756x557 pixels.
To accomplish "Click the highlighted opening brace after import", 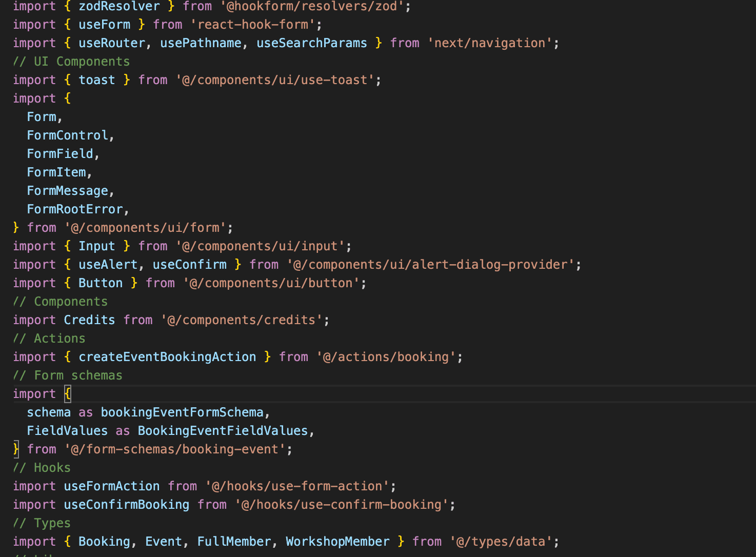I will 68,394.
